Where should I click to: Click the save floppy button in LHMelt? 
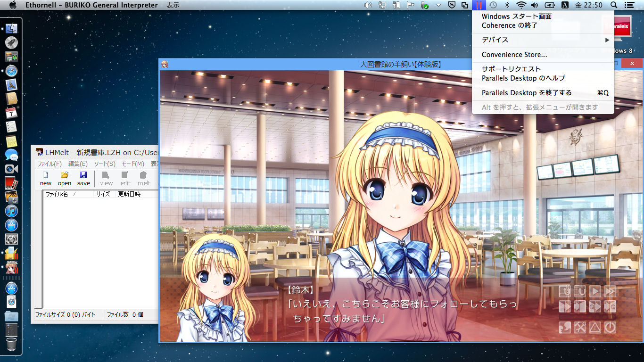pyautogui.click(x=83, y=179)
